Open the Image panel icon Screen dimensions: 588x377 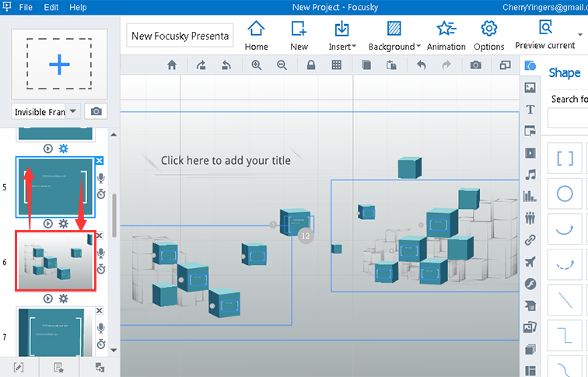(x=530, y=88)
